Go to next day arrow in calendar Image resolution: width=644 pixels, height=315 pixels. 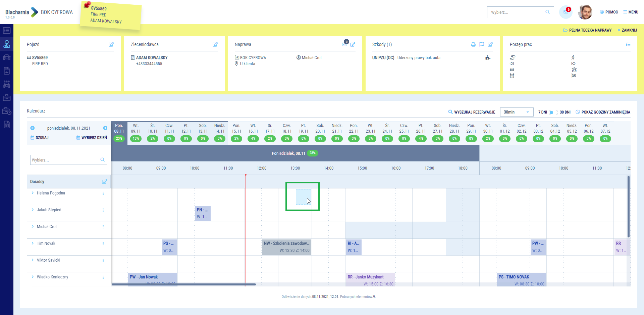pyautogui.click(x=105, y=128)
